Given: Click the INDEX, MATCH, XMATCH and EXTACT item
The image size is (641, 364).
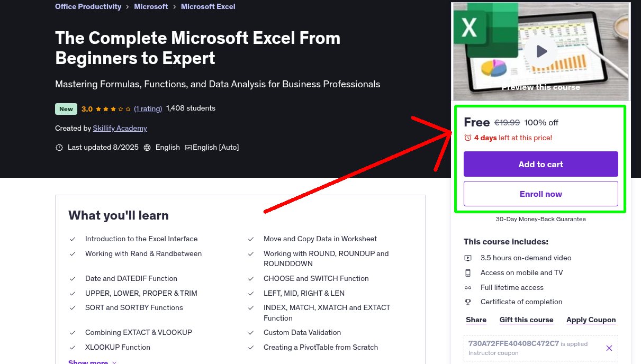Looking at the screenshot, I should tap(327, 313).
